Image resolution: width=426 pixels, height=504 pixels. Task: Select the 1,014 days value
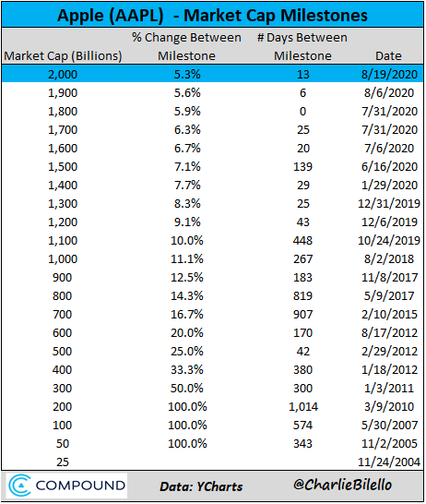tap(303, 407)
